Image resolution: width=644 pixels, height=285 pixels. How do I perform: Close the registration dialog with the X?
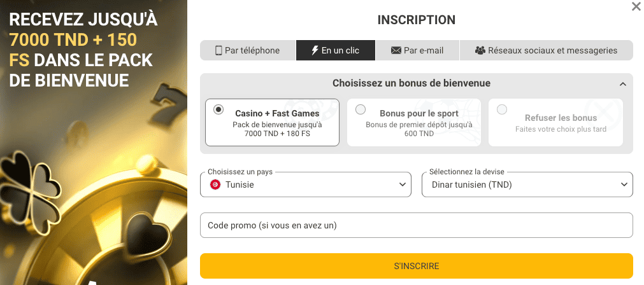pyautogui.click(x=636, y=6)
